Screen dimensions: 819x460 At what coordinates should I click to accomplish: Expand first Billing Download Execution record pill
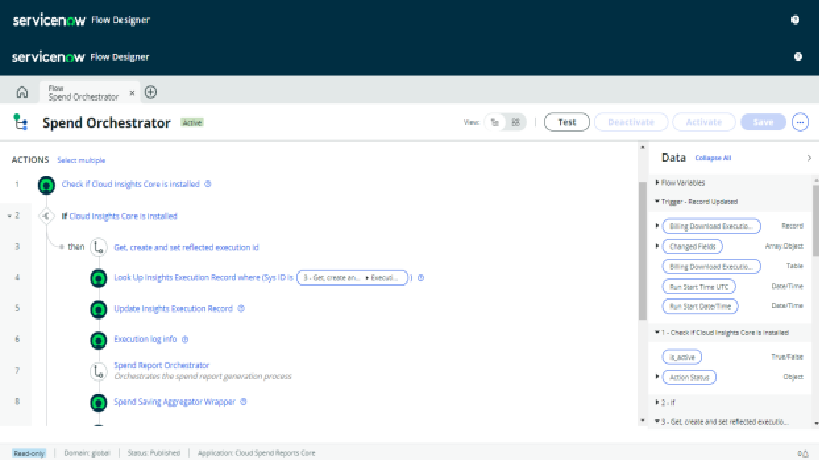[x=658, y=226]
